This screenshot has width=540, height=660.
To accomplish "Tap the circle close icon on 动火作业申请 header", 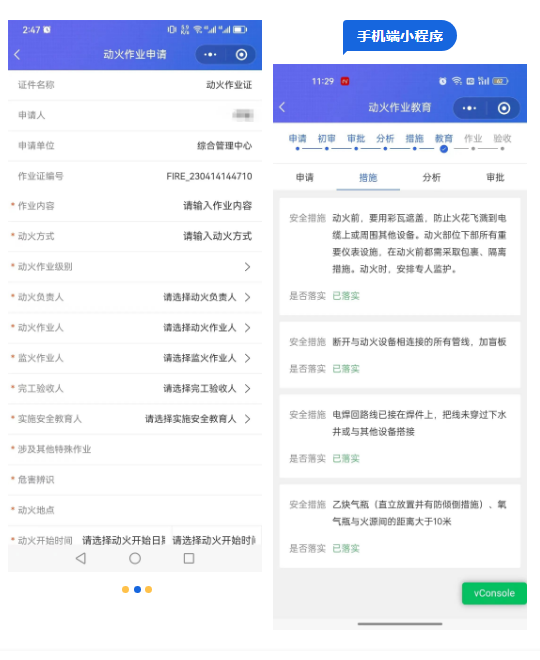I will point(242,55).
